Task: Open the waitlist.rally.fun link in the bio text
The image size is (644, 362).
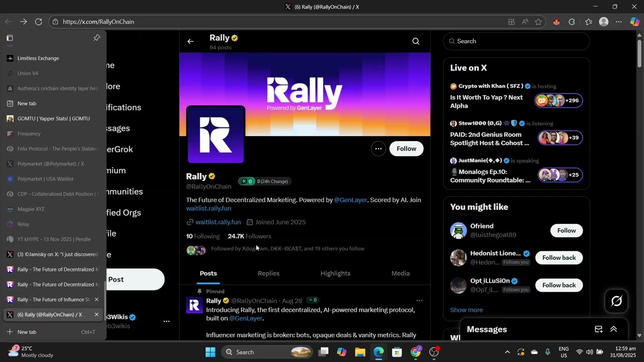Action: point(209,208)
